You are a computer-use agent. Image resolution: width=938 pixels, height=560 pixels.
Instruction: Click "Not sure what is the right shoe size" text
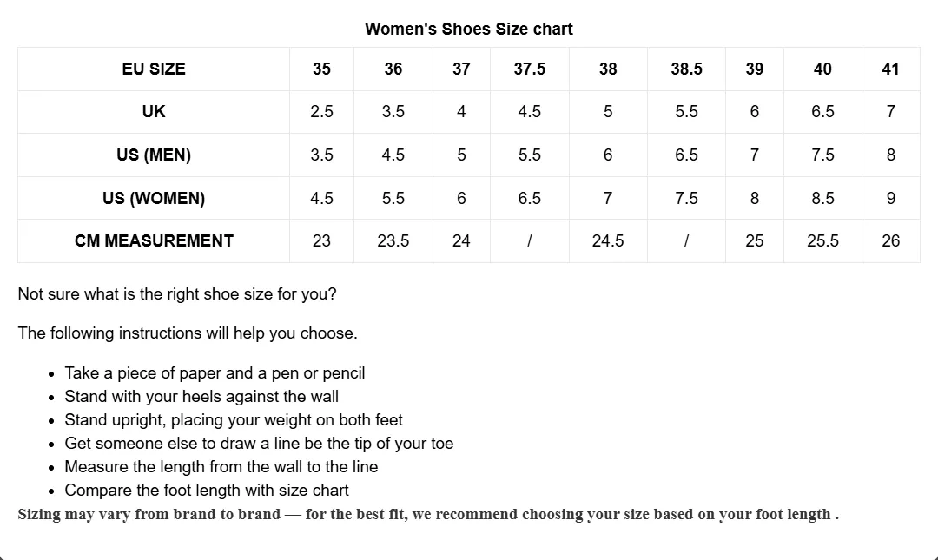177,293
